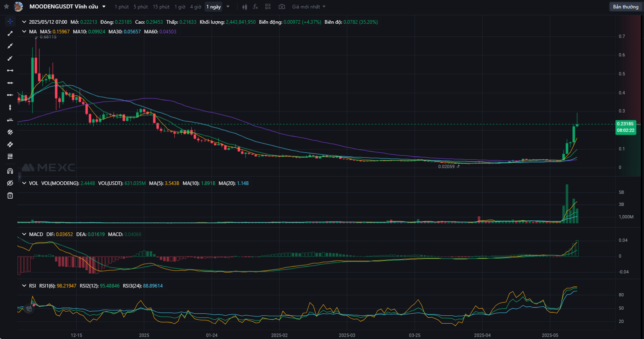Click the MA60 value 0.04503

168,31
